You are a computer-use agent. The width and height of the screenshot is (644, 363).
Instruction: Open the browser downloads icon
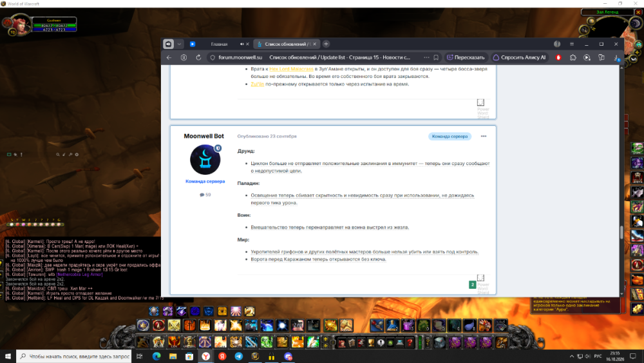[616, 58]
